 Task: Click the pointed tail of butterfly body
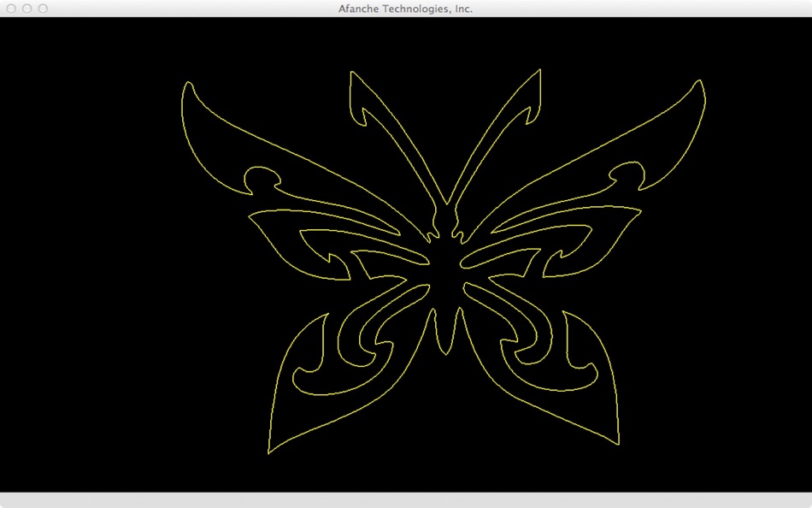tap(446, 353)
